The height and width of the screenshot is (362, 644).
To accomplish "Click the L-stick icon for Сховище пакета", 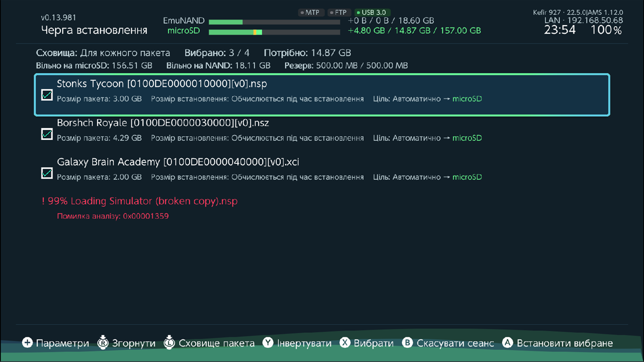I will [170, 343].
